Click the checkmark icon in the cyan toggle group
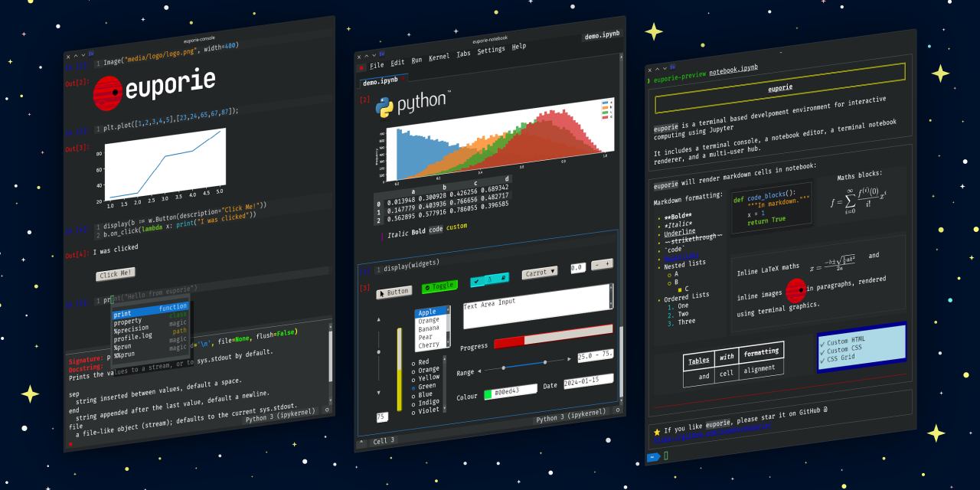Viewport: 980px width, 490px height. click(477, 282)
